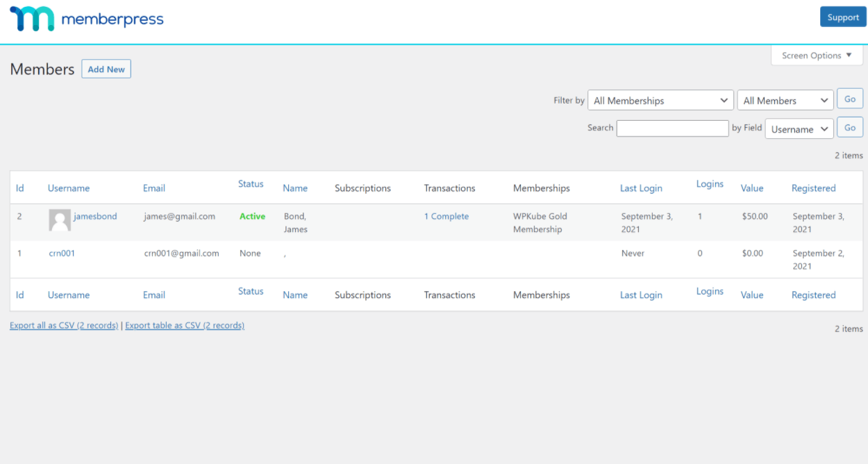Click the Bond, James name cell

296,223
